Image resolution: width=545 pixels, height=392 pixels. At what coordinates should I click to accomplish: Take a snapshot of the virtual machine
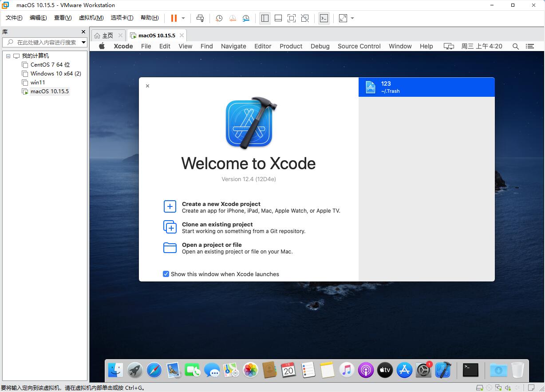pyautogui.click(x=218, y=18)
